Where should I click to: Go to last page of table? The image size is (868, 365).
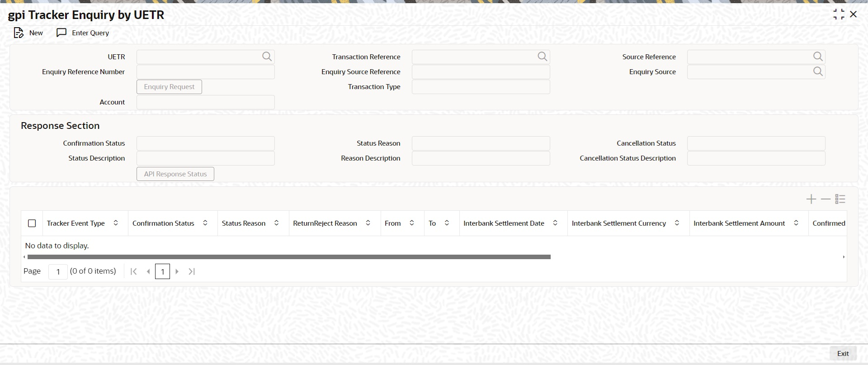click(x=192, y=271)
